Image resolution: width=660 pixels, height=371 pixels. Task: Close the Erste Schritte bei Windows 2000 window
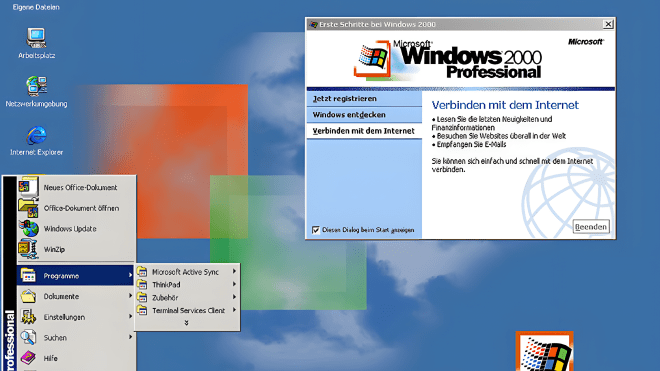[608, 24]
